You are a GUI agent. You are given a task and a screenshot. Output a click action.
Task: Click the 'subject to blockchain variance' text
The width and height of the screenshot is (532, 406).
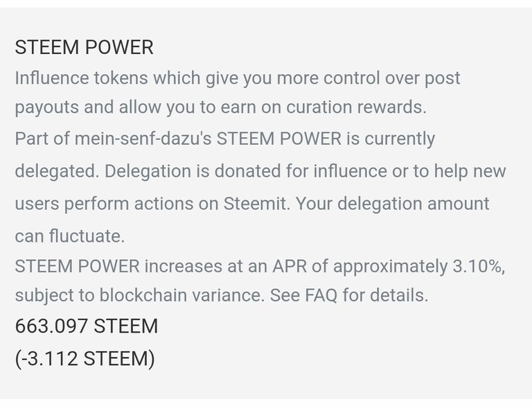[x=139, y=295]
